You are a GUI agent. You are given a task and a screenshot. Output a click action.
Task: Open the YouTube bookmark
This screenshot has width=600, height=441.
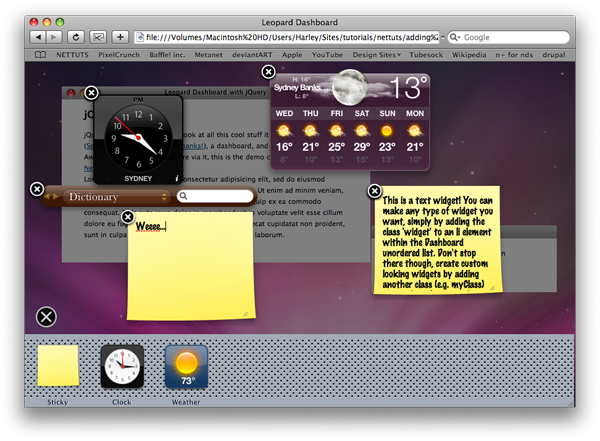coord(327,55)
